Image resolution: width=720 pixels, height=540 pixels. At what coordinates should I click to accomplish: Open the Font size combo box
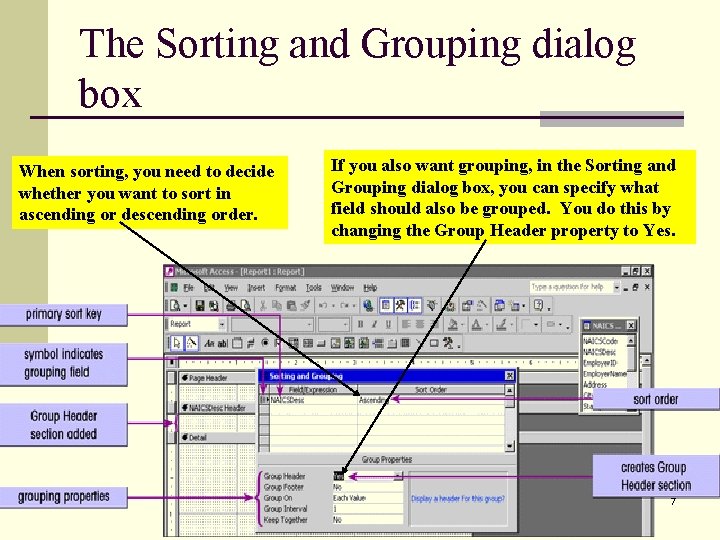(334, 324)
